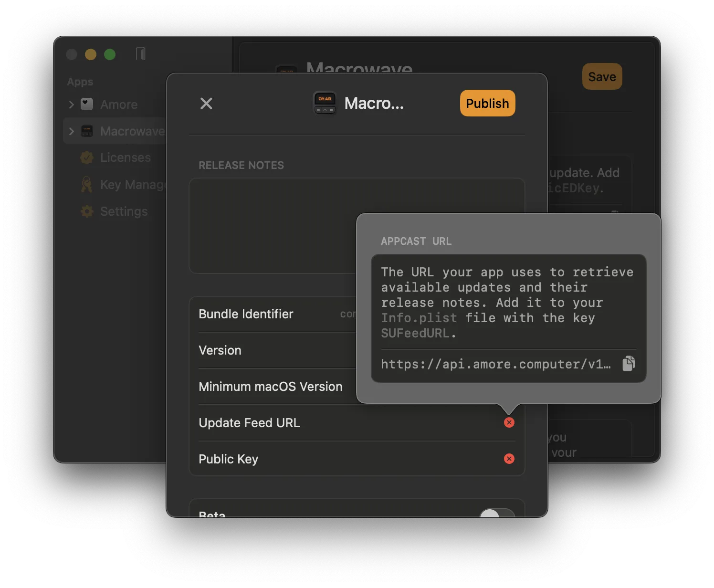
Task: Expand the Macrowave sidebar entry
Action: tap(71, 131)
